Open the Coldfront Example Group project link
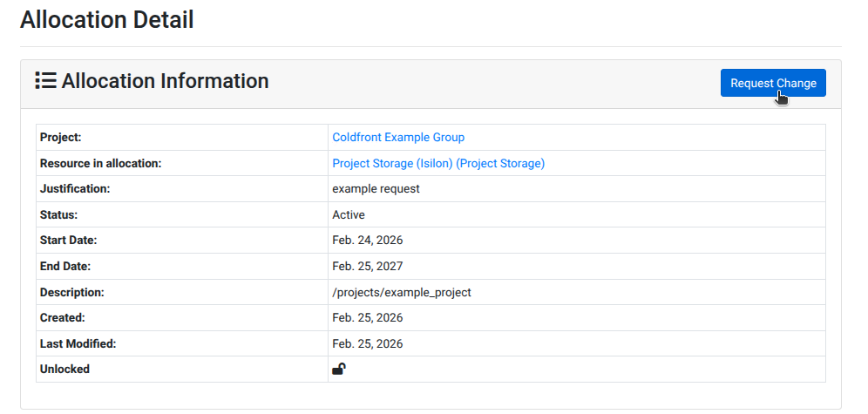 [398, 137]
